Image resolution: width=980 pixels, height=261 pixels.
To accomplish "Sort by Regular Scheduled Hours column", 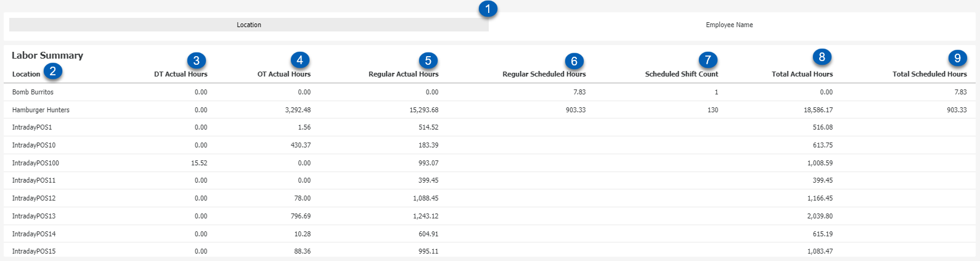I will pos(544,74).
